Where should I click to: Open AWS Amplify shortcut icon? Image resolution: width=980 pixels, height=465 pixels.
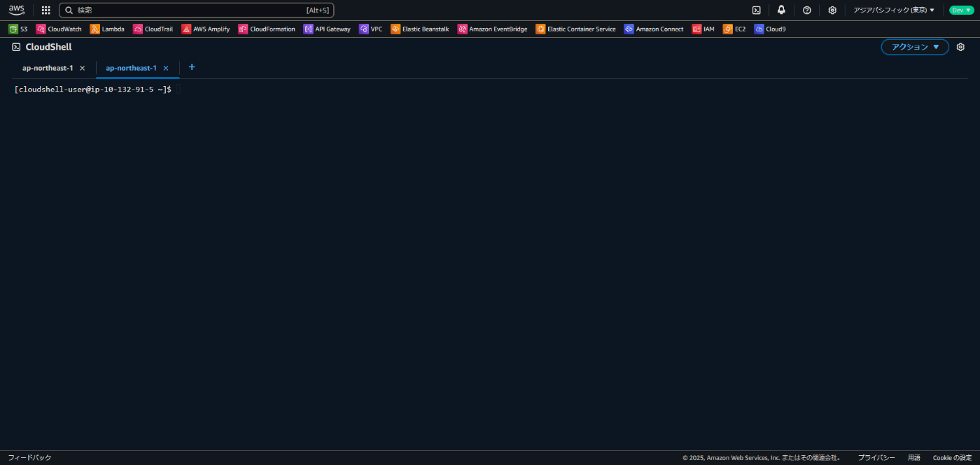pos(186,29)
